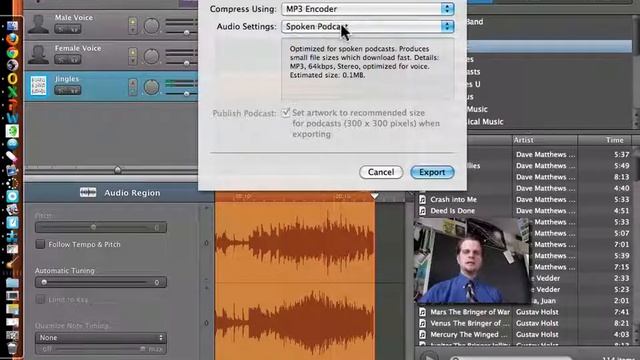Click the 5:37 time entry in media list

[x=621, y=154]
